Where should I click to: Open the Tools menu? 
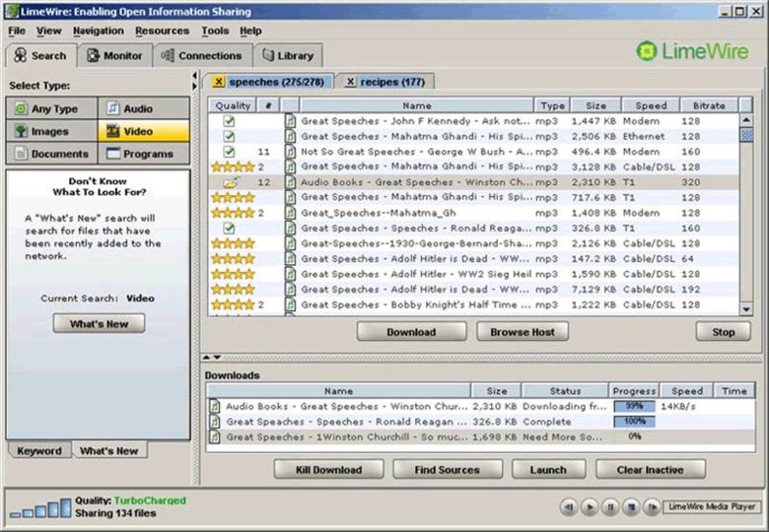pos(215,31)
